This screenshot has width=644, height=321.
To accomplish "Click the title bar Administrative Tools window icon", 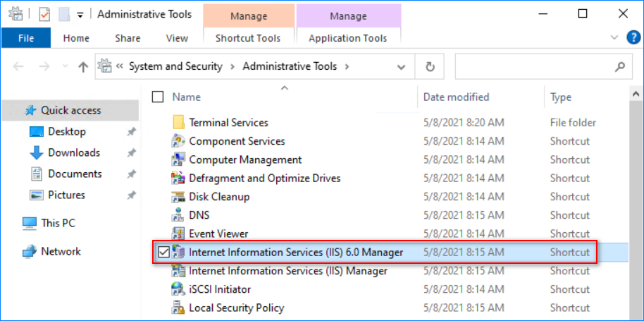I will 16,14.
